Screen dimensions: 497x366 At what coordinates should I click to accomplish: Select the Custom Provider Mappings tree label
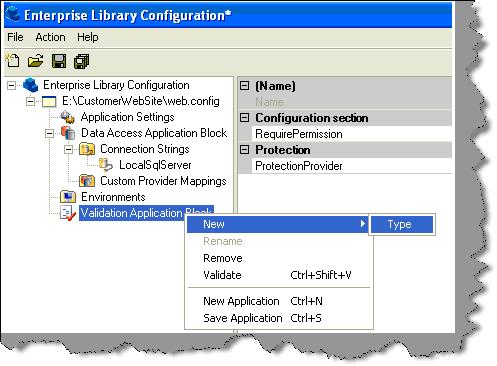163,181
